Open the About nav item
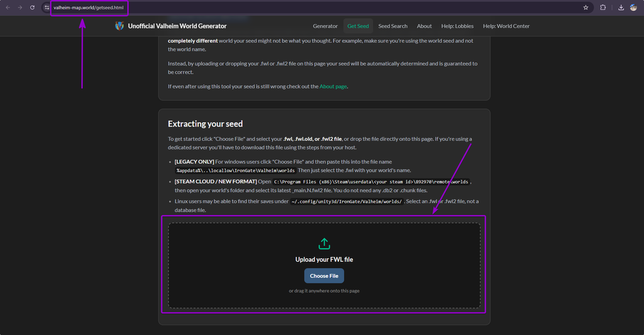 pyautogui.click(x=425, y=26)
